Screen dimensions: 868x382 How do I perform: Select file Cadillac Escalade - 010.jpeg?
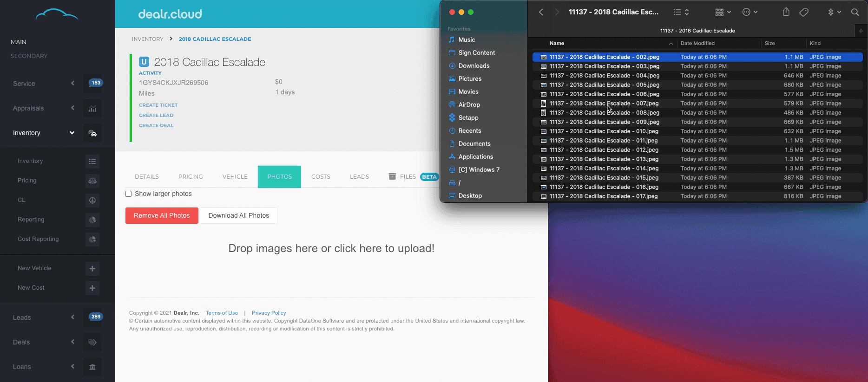coord(604,131)
